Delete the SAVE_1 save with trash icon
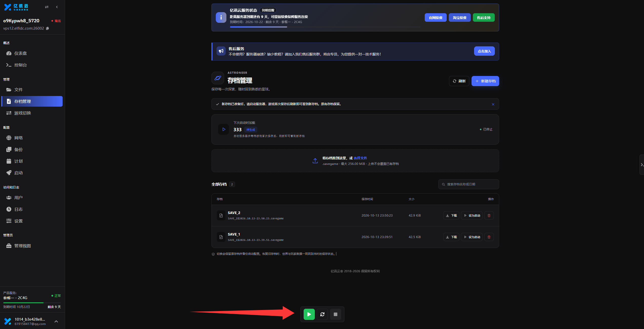 (x=489, y=237)
